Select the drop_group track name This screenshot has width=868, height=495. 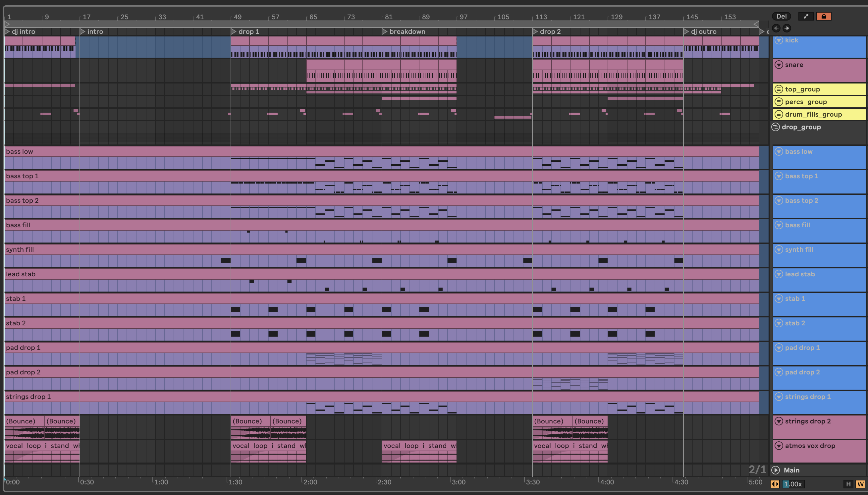point(801,127)
